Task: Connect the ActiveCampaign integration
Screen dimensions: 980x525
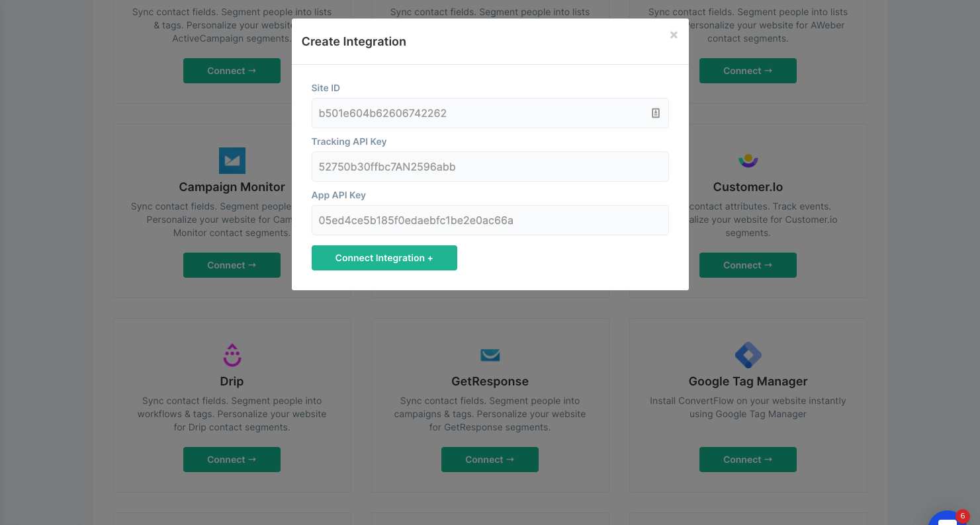Action: click(x=232, y=71)
